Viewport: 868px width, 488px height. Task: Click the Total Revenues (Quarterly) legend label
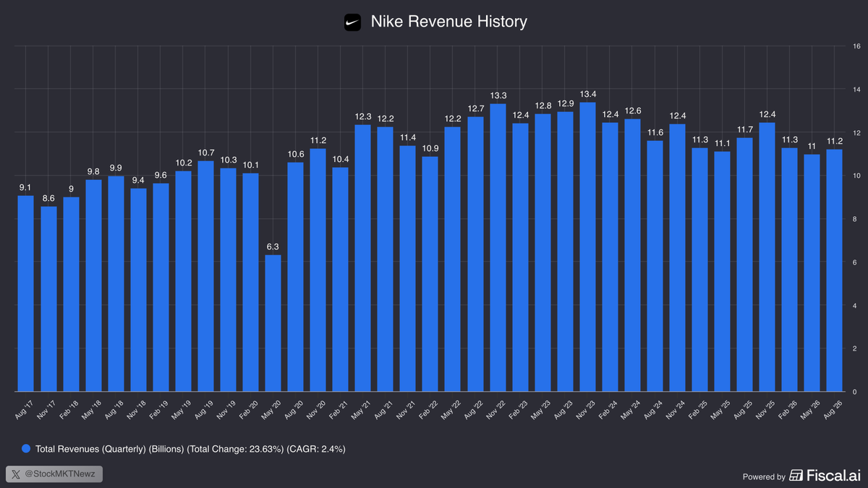click(190, 449)
